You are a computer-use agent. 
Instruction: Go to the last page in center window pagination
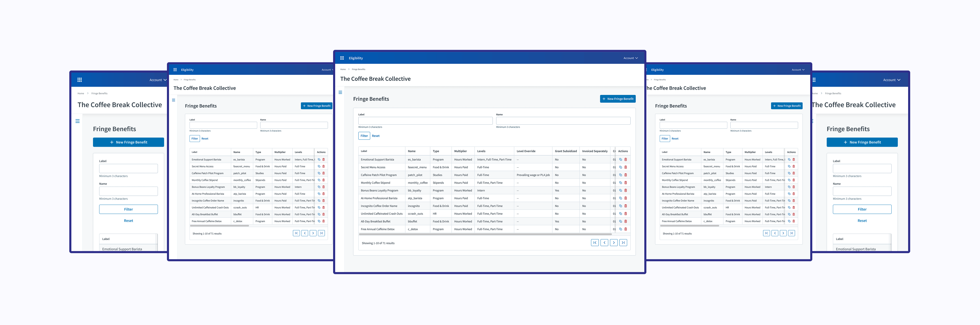623,243
